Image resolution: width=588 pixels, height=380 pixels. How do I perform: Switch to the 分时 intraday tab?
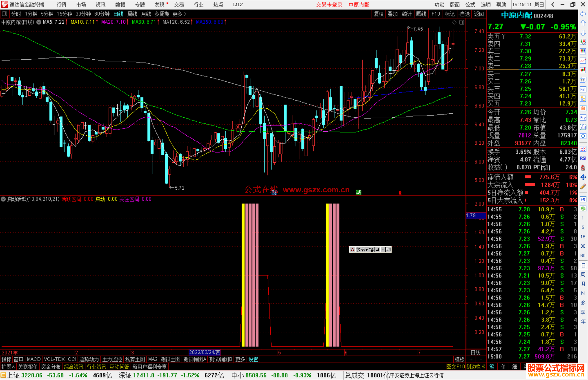16,14
